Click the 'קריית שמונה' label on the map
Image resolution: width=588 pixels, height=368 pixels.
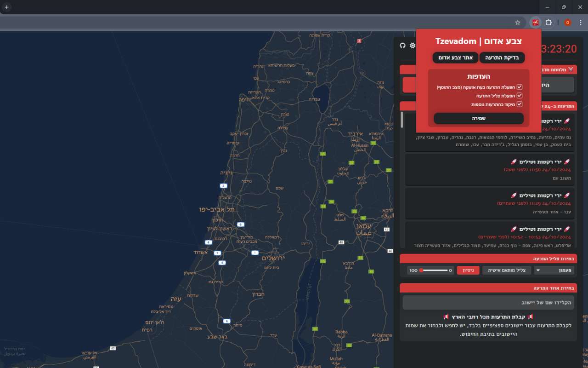(320, 35)
